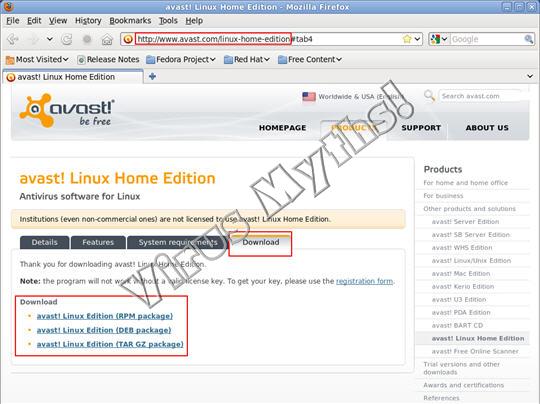Open the list all tabs dropdown
Image resolution: width=540 pixels, height=404 pixels.
click(530, 76)
